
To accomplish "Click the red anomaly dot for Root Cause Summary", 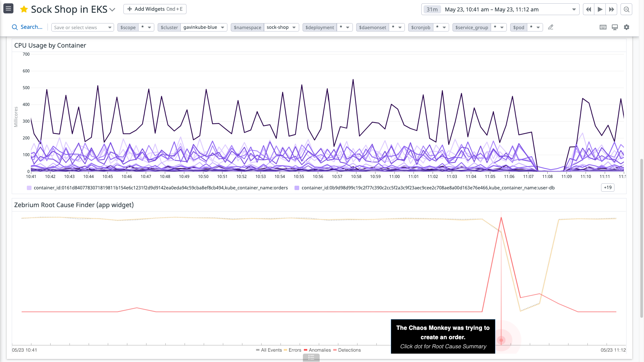I will pos(501,340).
